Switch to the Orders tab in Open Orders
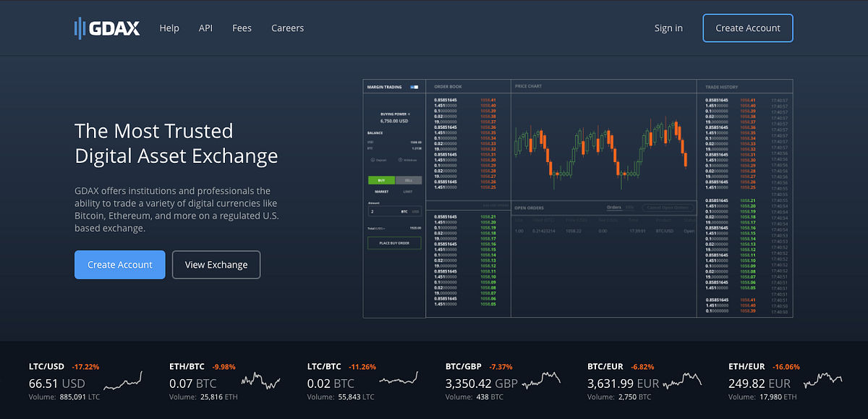This screenshot has height=419, width=868. pyautogui.click(x=614, y=208)
